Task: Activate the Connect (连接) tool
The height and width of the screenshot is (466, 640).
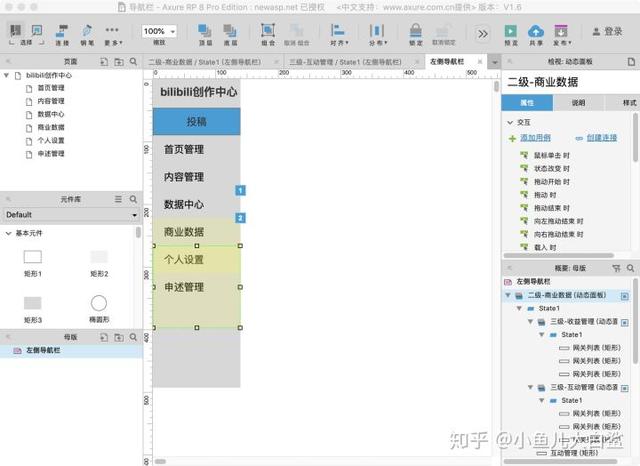Action: tap(62, 34)
